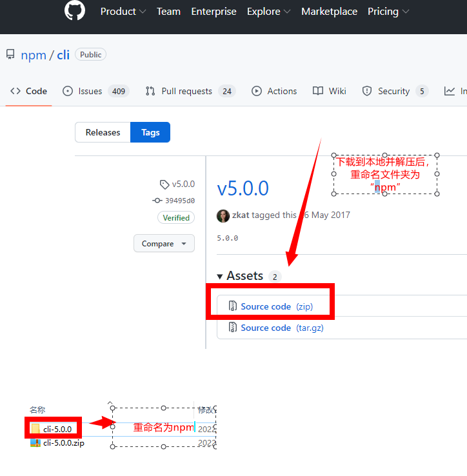
Task: Expand the Pricing dropdown menu
Action: pos(388,12)
